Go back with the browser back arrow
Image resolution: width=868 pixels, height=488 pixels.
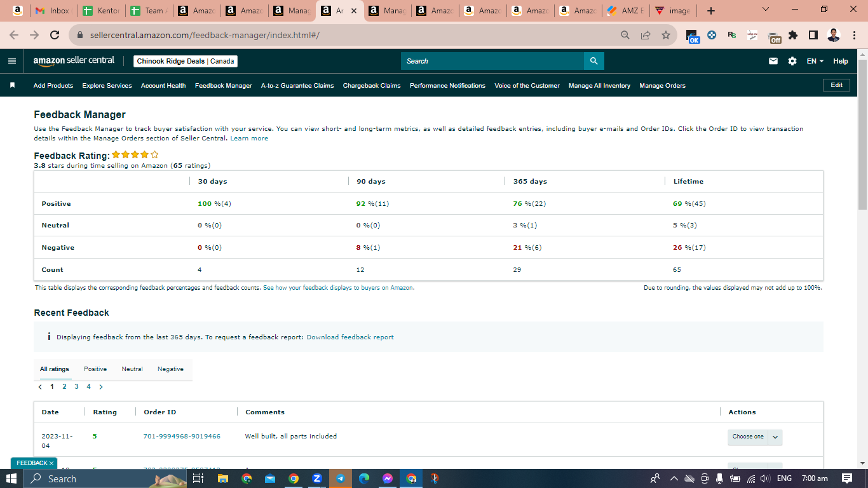[14, 35]
